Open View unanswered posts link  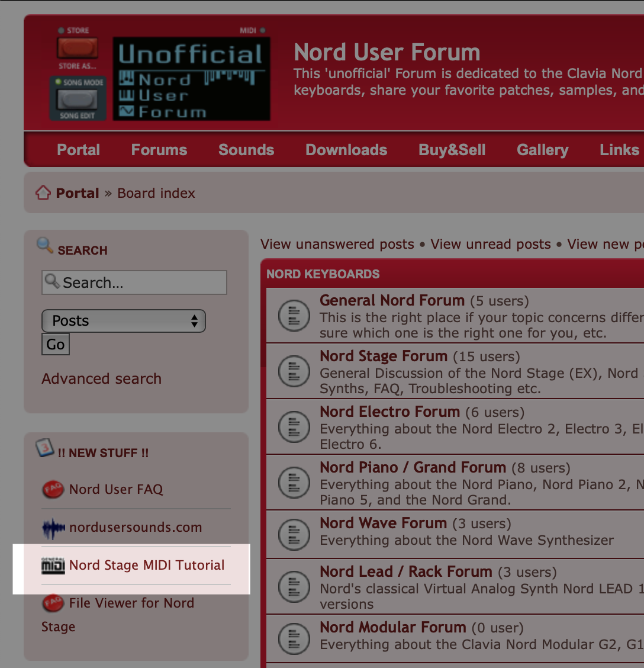337,244
